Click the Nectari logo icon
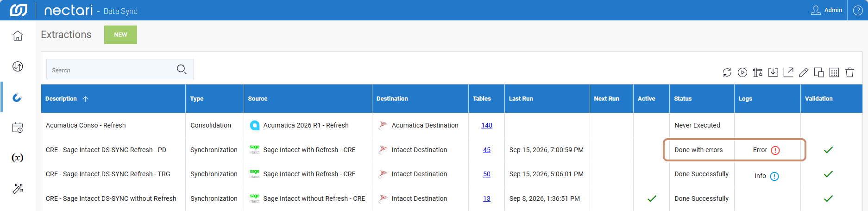The width and height of the screenshot is (868, 211). pyautogui.click(x=19, y=10)
